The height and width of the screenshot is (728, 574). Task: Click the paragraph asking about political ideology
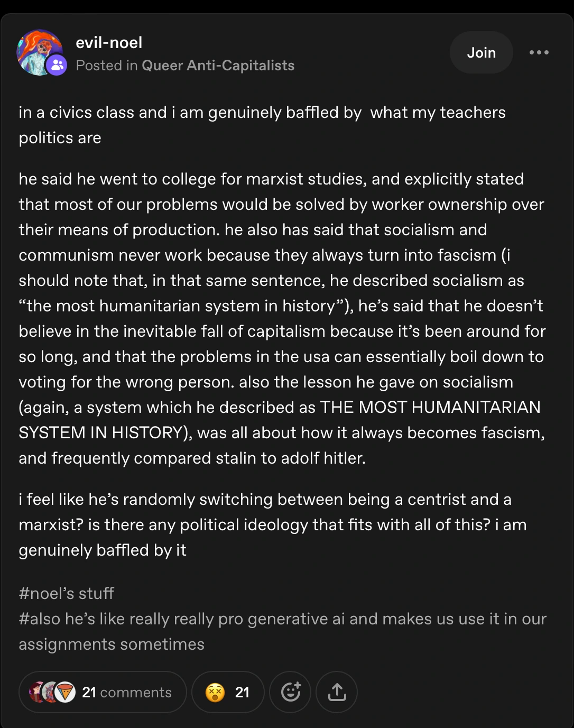point(272,524)
